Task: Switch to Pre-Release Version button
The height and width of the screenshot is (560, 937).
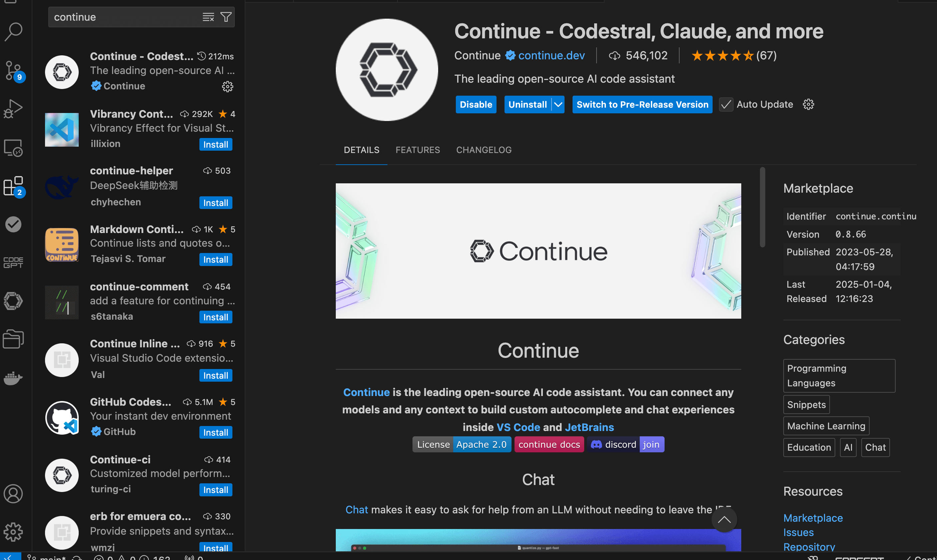Action: pyautogui.click(x=642, y=105)
